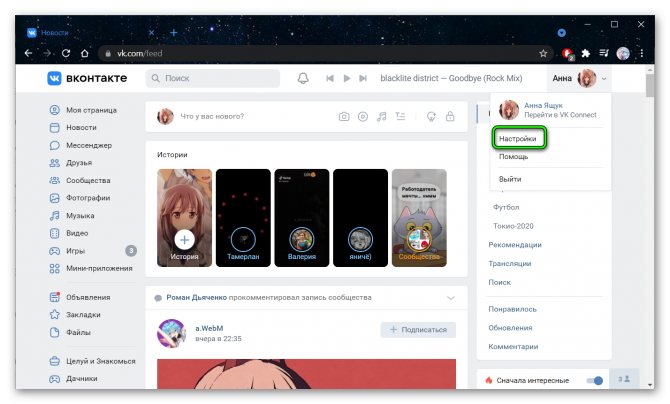Open Моя страница icon in sidebar
Screen dimensions: 670x404
[x=55, y=110]
